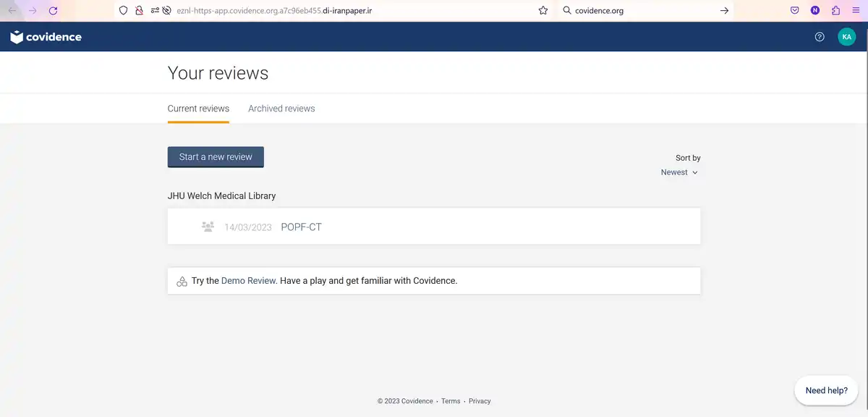Reload the page with browser refresh icon
The height and width of the screenshot is (417, 868).
(x=53, y=11)
